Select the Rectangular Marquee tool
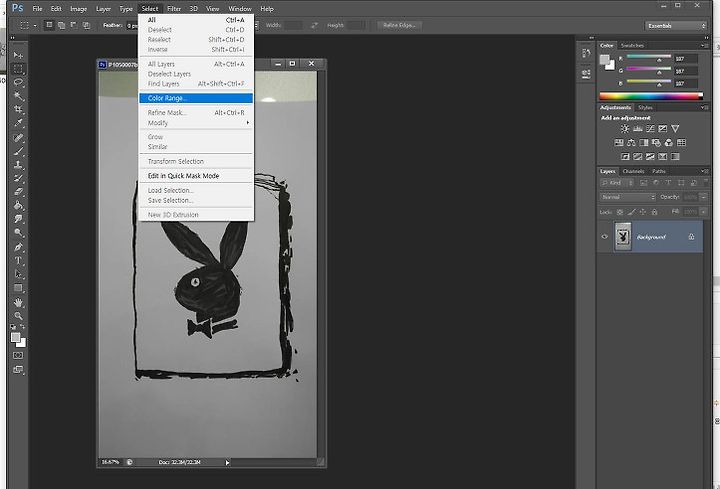The width and height of the screenshot is (720, 489). click(18, 69)
